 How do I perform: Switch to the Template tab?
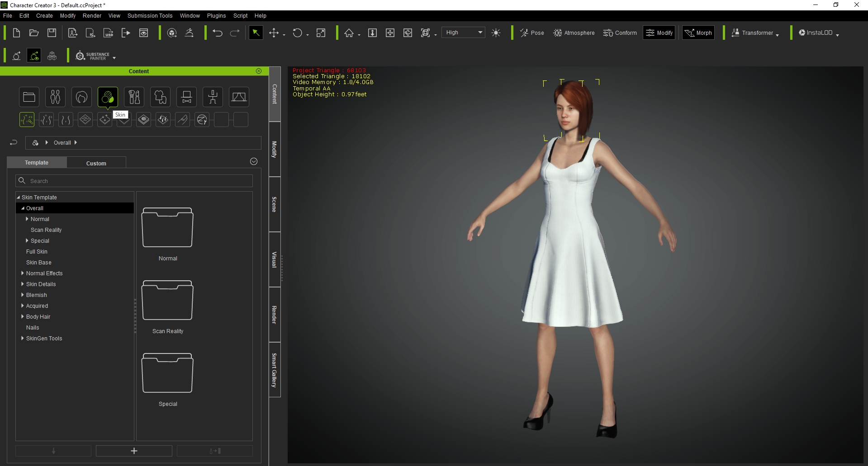tap(37, 162)
